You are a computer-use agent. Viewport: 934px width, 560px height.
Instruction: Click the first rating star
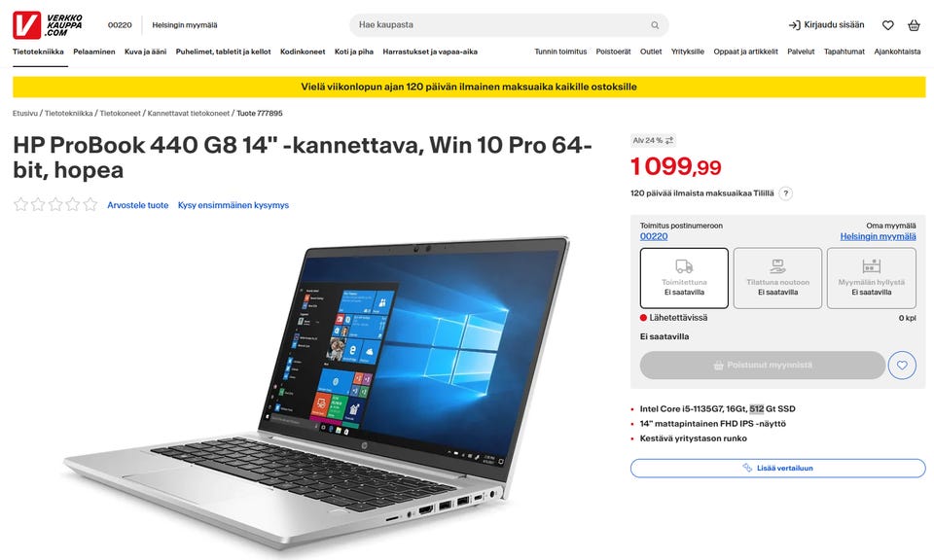pos(20,205)
